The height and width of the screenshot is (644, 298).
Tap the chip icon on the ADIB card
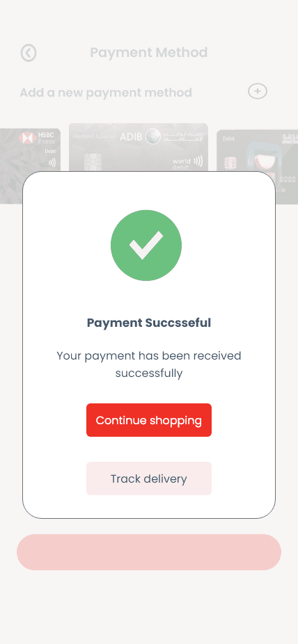click(88, 161)
